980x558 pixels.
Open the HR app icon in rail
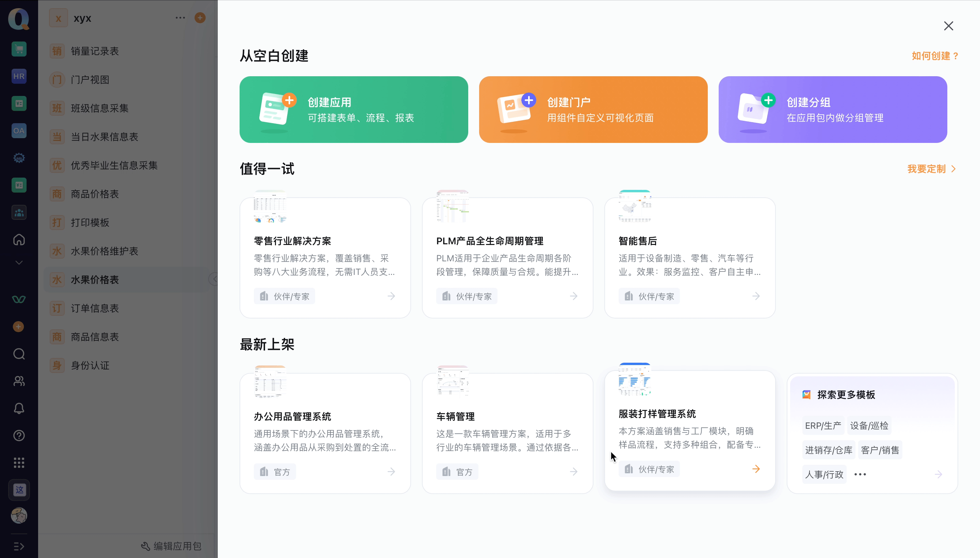[19, 76]
